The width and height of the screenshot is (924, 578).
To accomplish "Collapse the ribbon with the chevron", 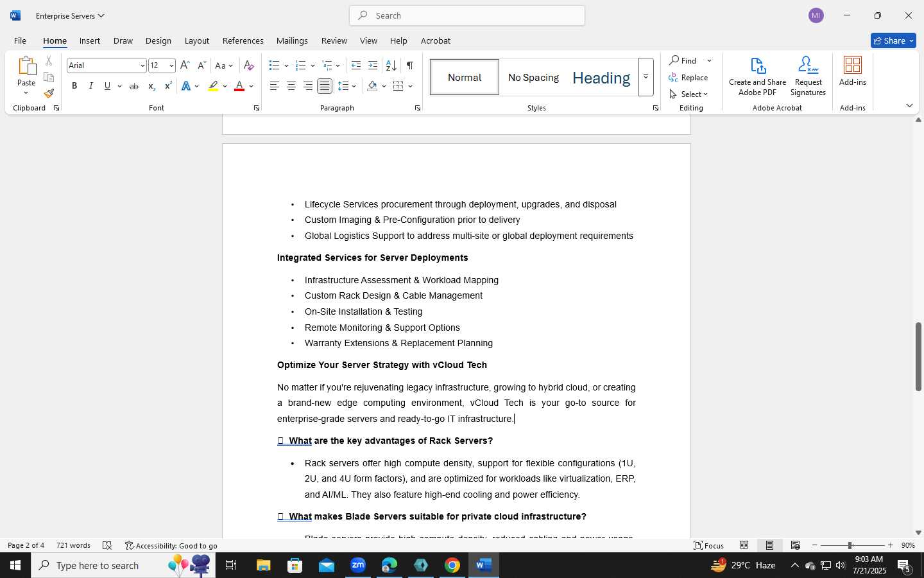I will (x=909, y=105).
